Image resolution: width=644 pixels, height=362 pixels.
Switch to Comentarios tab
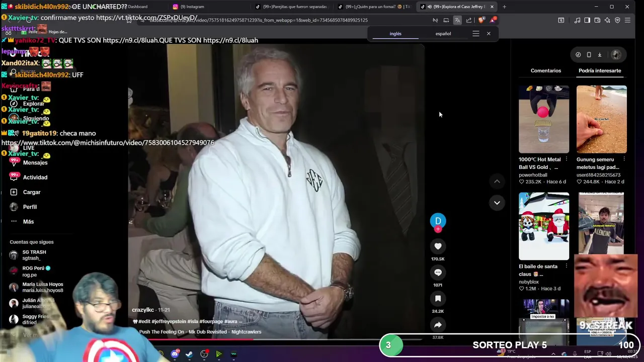545,70
